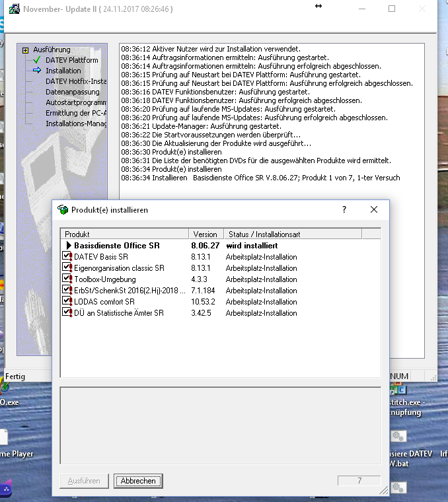Click the purple app icon at the bottom left
The width and height of the screenshot is (448, 502).
[x=6, y=488]
